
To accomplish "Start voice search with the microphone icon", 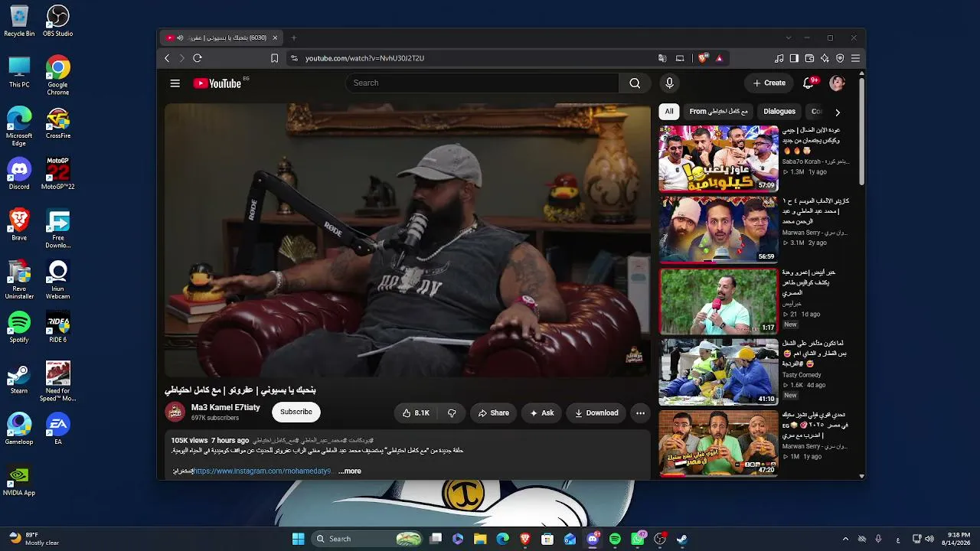I will [x=669, y=83].
